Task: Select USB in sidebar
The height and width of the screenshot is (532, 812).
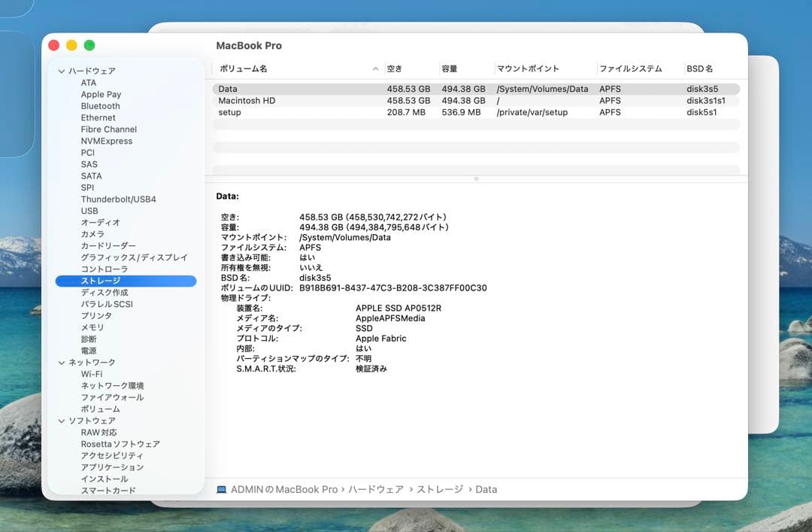Action: pyautogui.click(x=89, y=211)
